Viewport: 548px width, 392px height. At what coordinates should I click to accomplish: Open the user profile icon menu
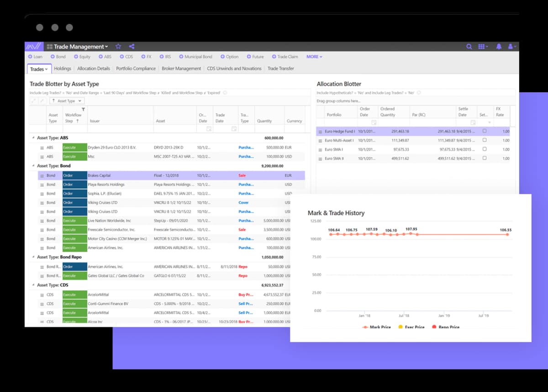[x=511, y=46]
